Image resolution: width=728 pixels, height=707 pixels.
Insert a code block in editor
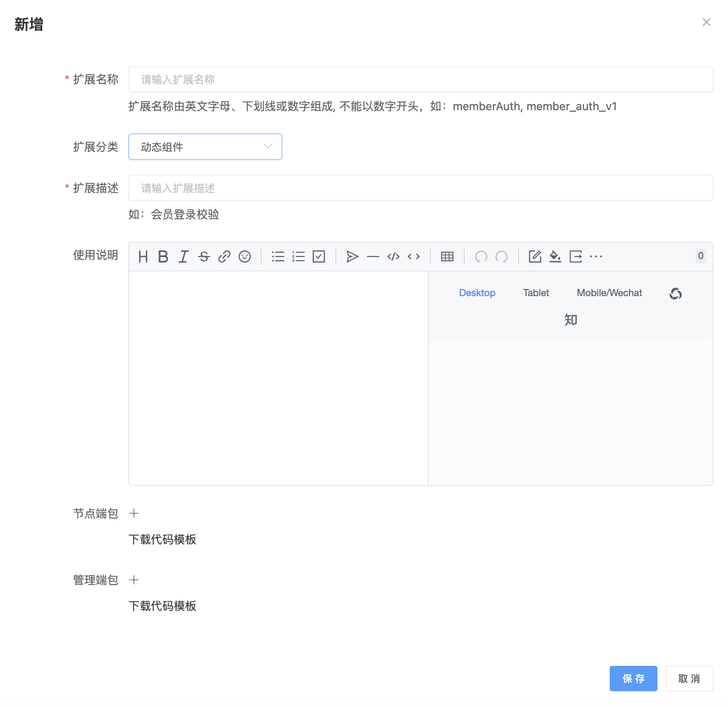(393, 257)
